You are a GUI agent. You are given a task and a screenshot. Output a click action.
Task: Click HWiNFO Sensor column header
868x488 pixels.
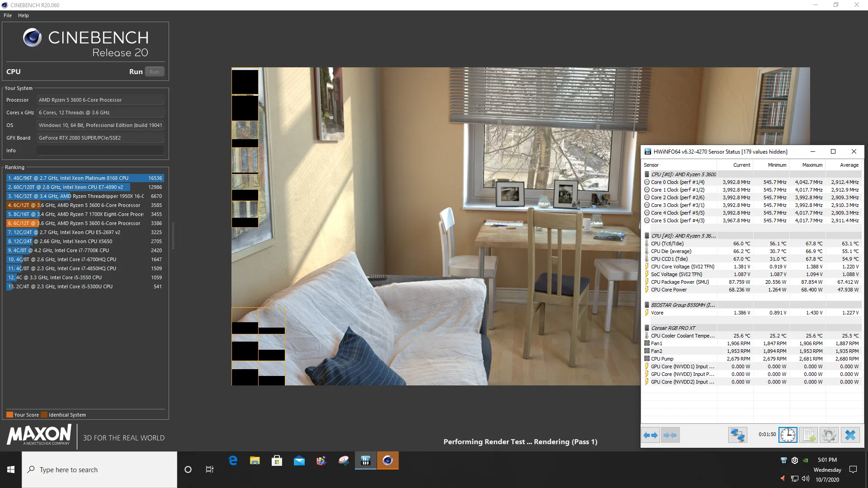[x=679, y=165]
